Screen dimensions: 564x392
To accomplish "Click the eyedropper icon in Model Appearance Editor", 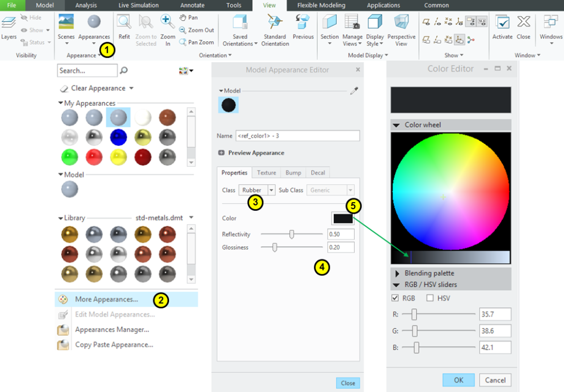I will coord(354,91).
